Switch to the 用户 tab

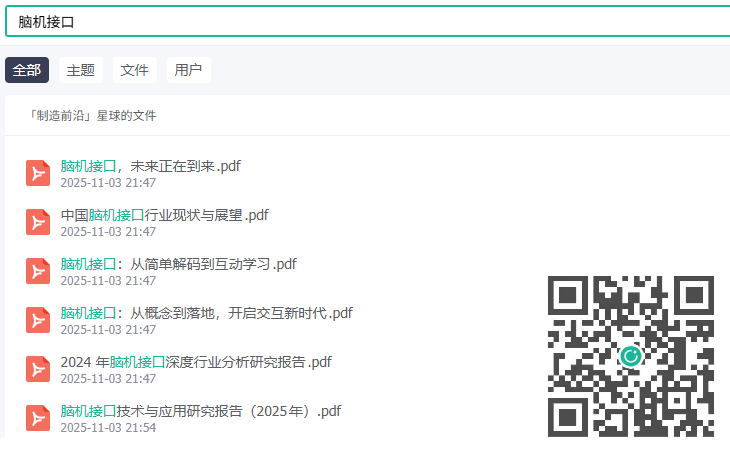(189, 70)
